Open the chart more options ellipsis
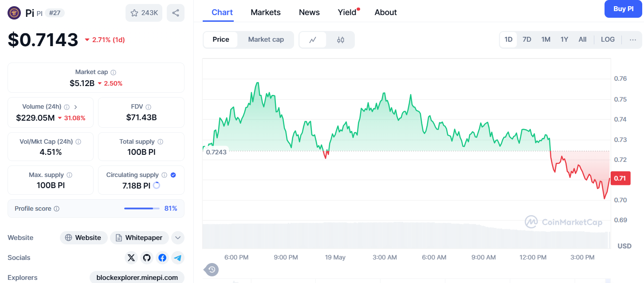The image size is (644, 283). (633, 39)
